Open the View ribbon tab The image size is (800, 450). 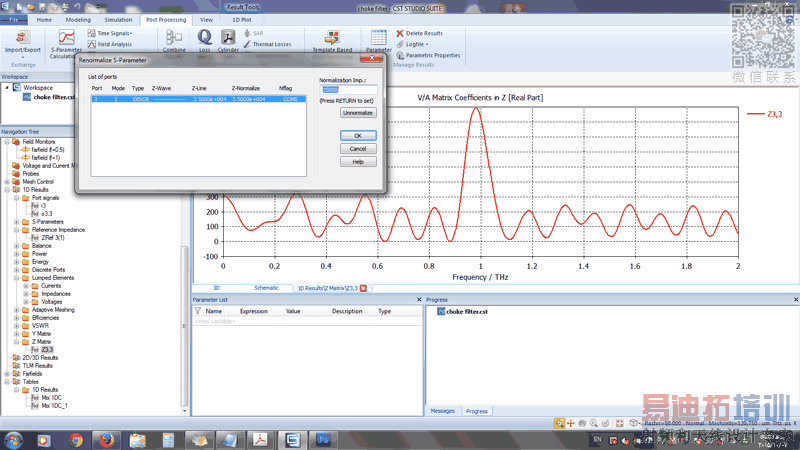point(206,20)
